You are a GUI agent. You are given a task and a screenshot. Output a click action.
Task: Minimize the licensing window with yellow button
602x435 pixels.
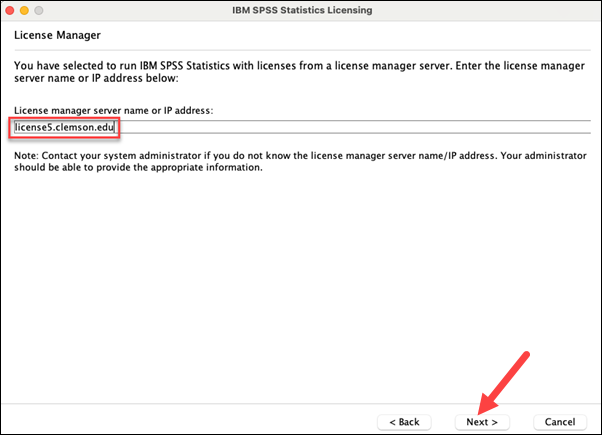pyautogui.click(x=24, y=10)
